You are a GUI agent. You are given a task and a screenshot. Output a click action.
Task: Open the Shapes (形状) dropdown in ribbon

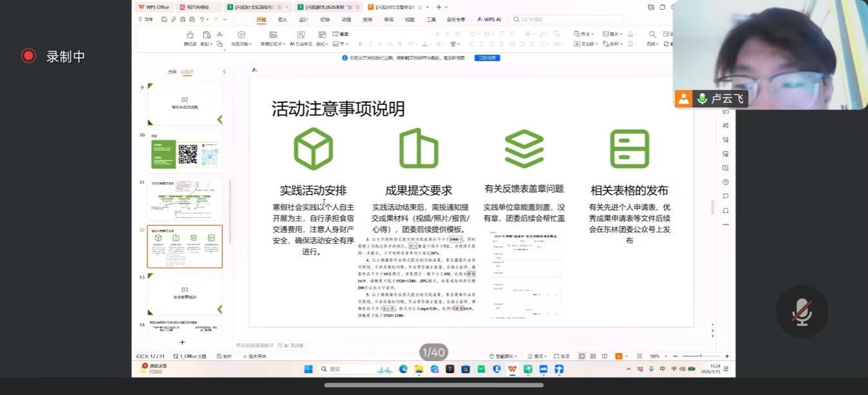point(585,34)
